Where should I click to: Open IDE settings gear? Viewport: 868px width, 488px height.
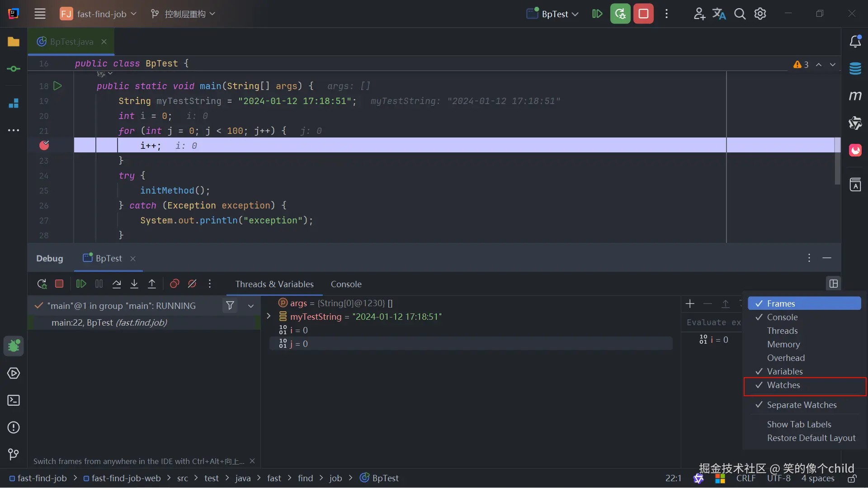point(760,14)
